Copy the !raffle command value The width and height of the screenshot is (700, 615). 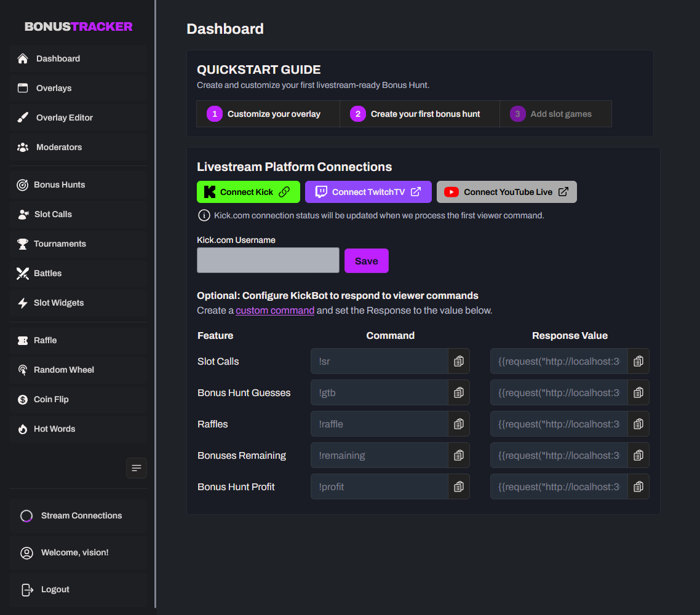point(459,424)
